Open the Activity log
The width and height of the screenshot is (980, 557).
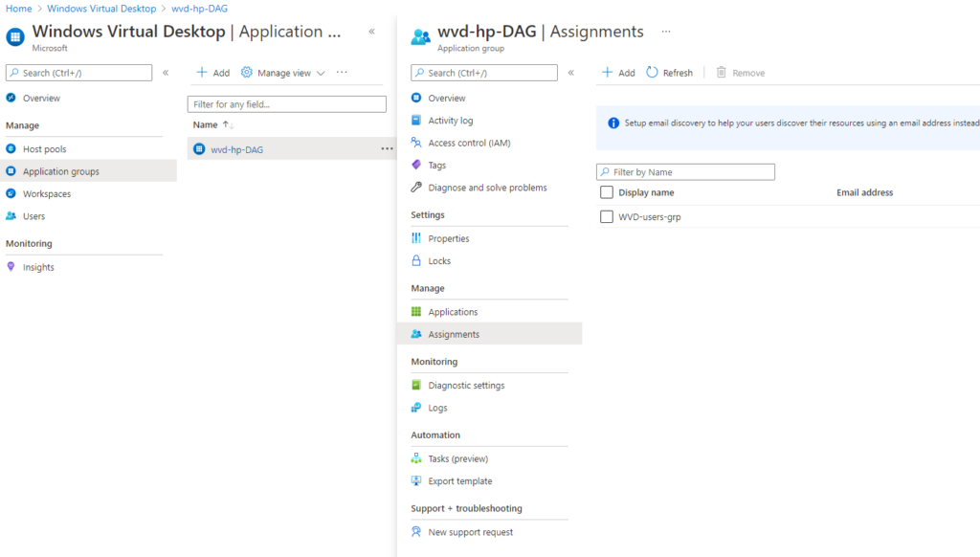tap(450, 121)
